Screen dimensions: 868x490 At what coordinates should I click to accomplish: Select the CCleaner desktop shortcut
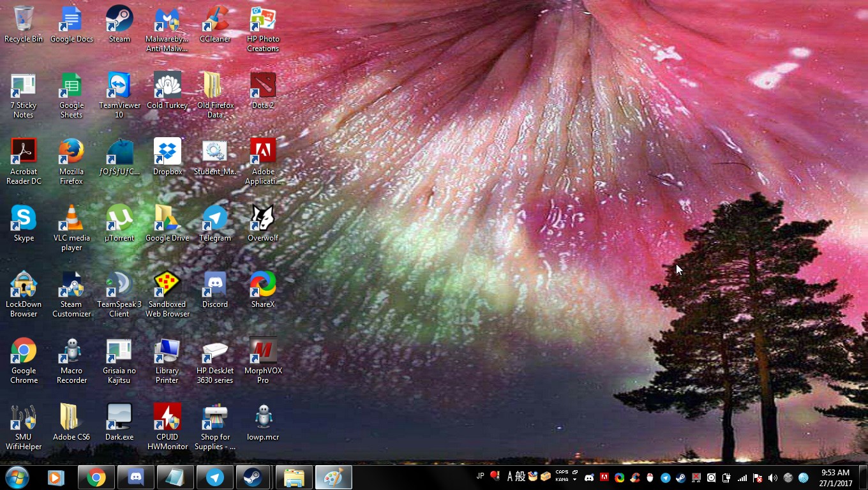[x=215, y=25]
